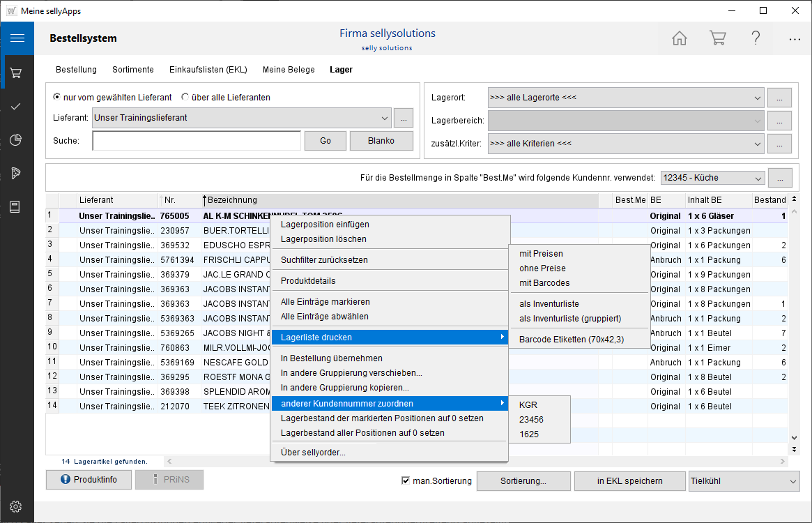Open the pie chart statistics icon
812x523 pixels.
click(17, 140)
